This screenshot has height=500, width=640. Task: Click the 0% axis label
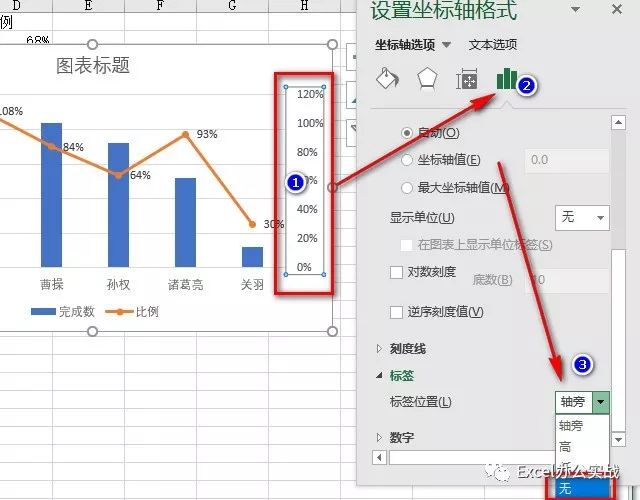point(304,267)
